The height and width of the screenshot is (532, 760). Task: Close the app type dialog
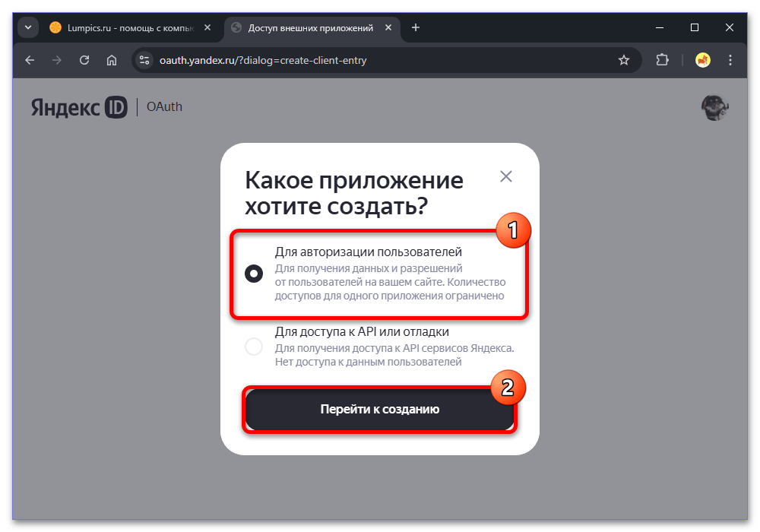[506, 176]
